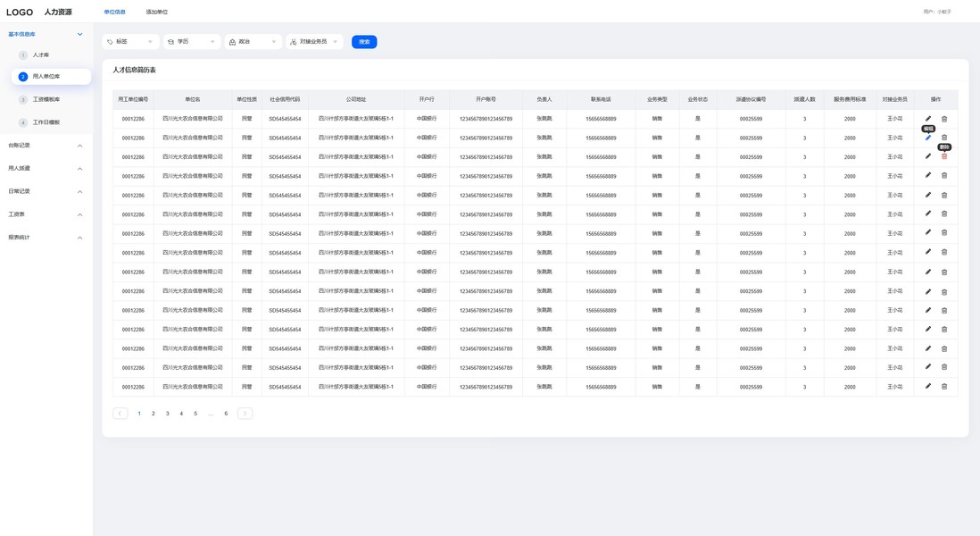Click the next page arrow button

(x=245, y=414)
